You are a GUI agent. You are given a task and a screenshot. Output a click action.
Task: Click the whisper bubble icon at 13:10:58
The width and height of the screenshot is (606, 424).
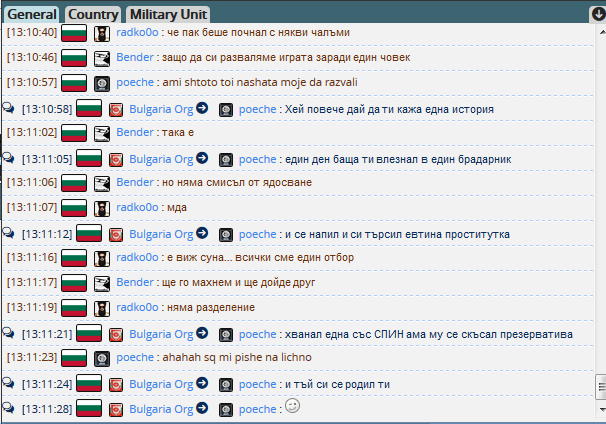coord(9,108)
